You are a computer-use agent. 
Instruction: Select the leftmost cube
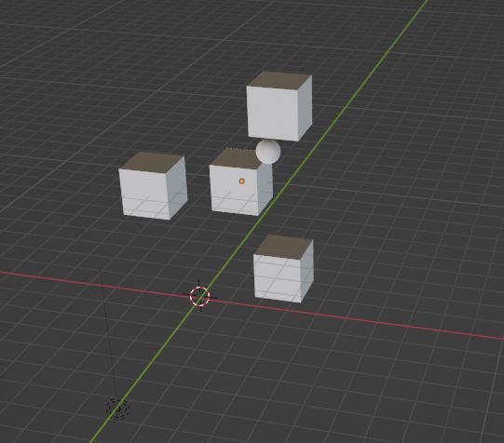153,186
